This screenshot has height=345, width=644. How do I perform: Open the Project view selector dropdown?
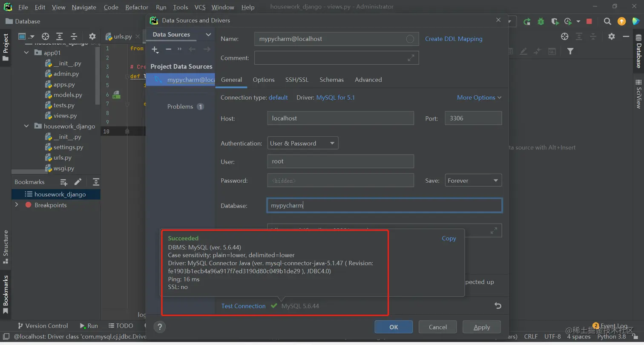[26, 37]
